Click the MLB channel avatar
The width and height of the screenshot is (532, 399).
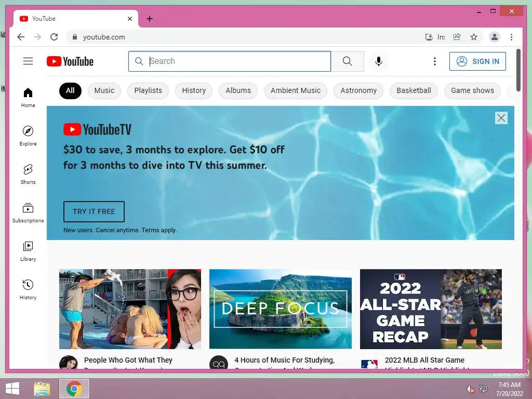pos(369,364)
